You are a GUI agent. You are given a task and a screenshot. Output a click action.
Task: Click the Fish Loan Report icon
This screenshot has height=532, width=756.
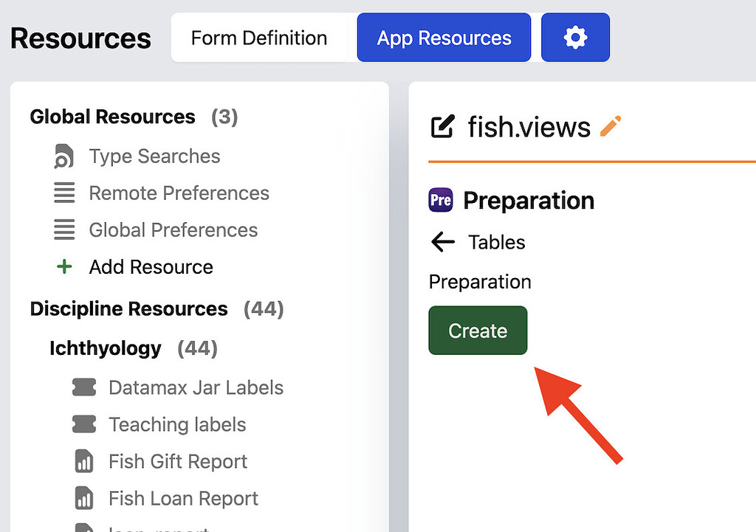click(83, 498)
